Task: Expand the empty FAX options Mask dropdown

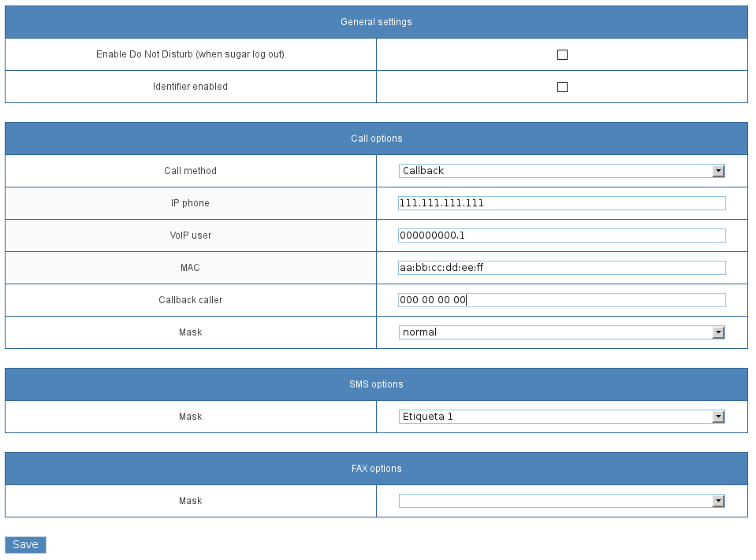Action: point(561,501)
